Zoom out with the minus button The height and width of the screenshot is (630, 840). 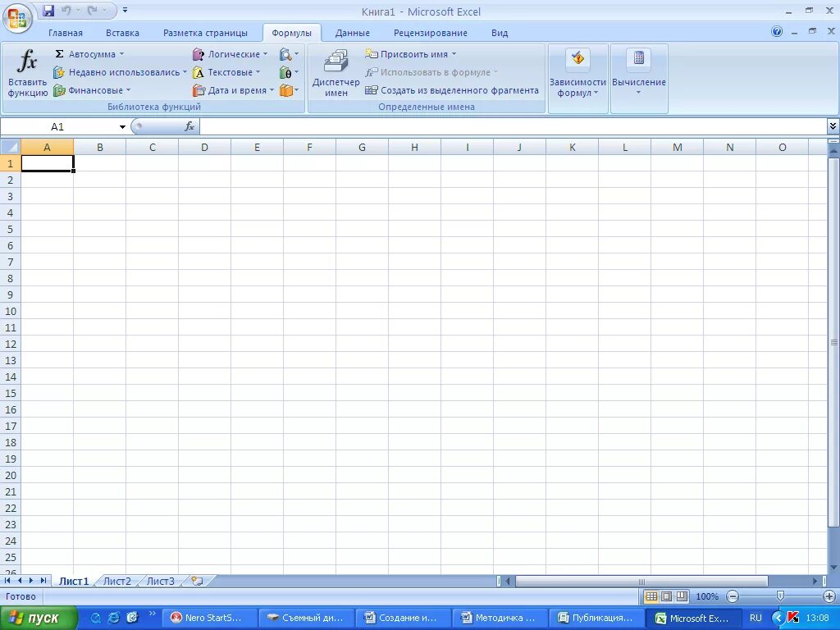pyautogui.click(x=733, y=596)
